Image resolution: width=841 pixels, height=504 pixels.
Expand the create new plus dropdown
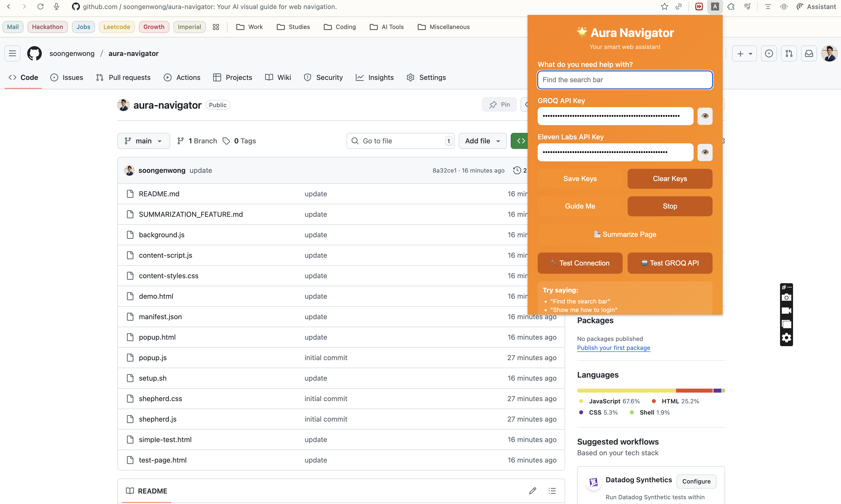744,53
